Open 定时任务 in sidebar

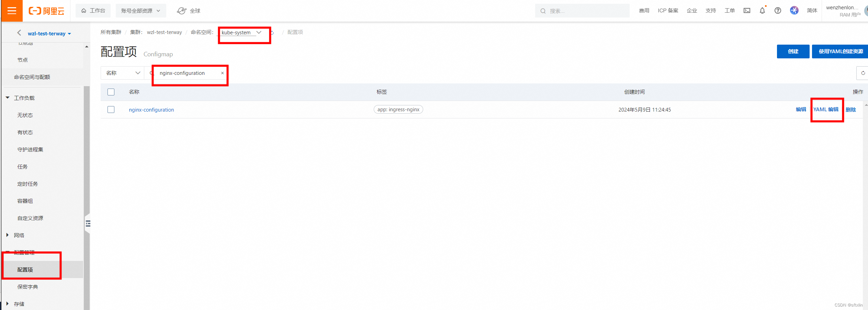click(27, 184)
